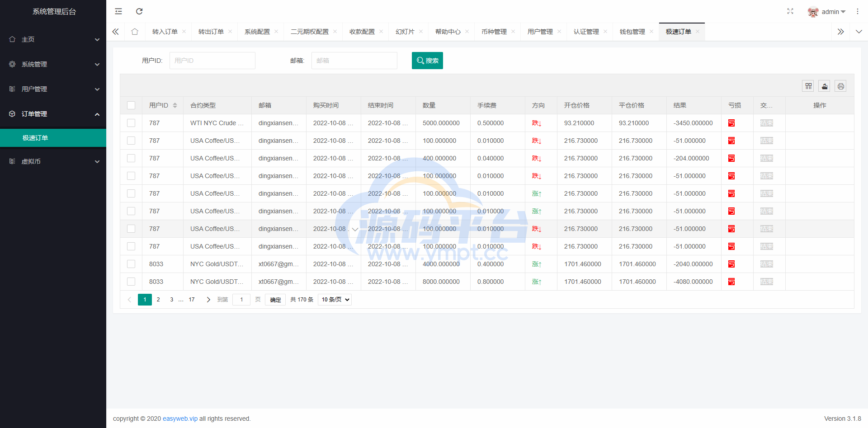The image size is (868, 428).
Task: Click the 订单管理 sidebar box icon
Action: (12, 114)
